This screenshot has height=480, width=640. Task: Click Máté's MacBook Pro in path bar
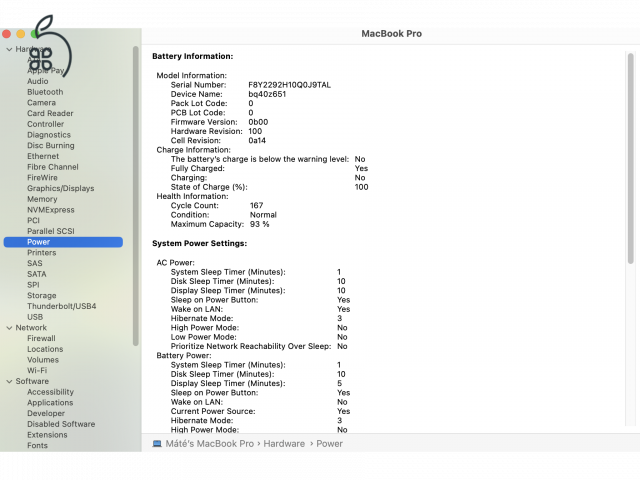[x=209, y=444]
